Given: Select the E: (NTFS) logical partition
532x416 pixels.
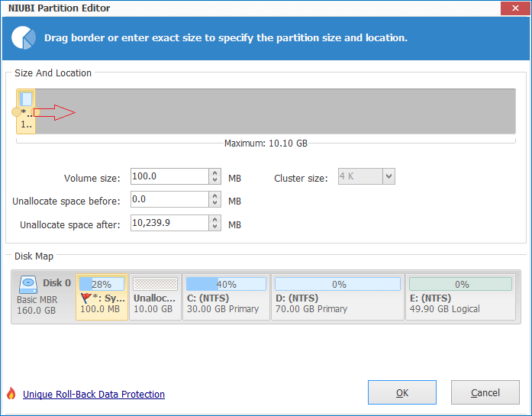Looking at the screenshot, I should tap(460, 297).
